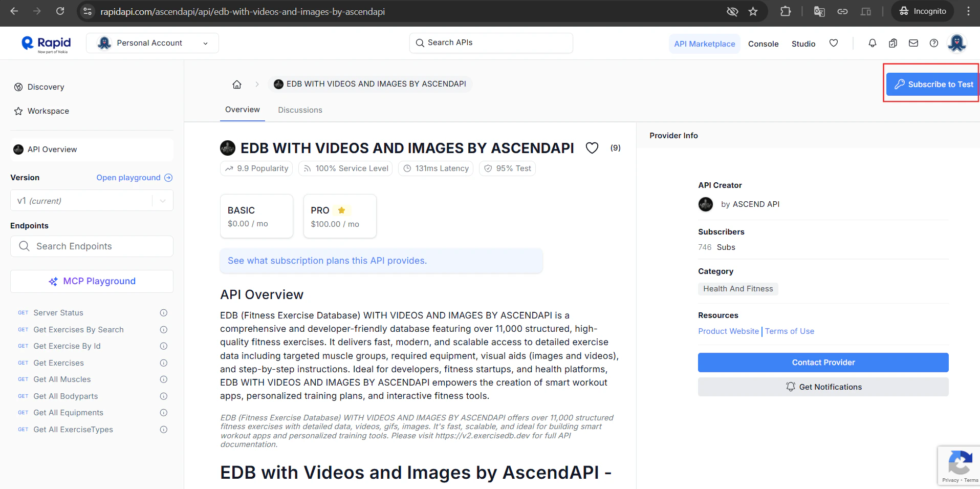Open the Chrome three-dot menu
This screenshot has width=980, height=489.
[x=968, y=11]
